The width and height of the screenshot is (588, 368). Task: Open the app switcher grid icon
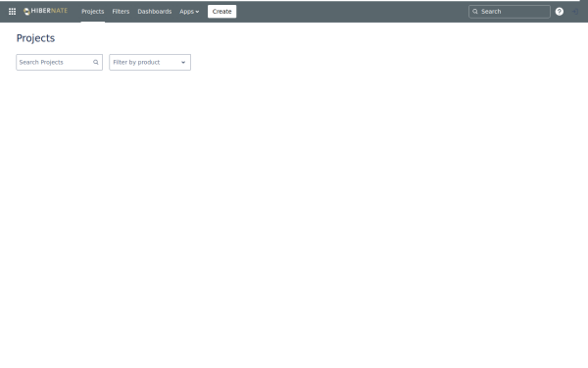point(12,12)
